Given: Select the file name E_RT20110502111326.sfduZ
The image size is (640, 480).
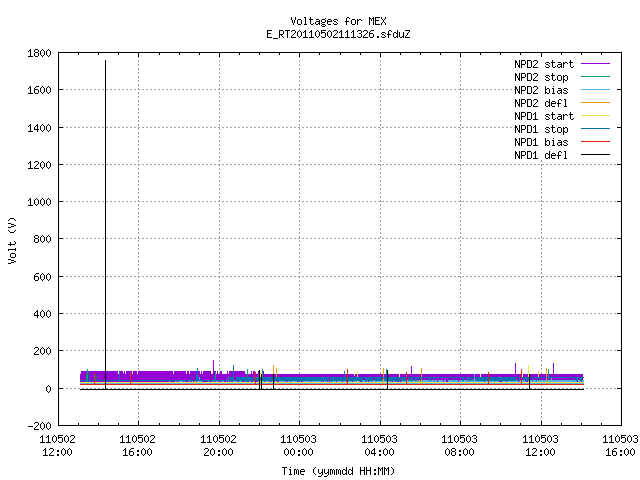Looking at the screenshot, I should (338, 34).
